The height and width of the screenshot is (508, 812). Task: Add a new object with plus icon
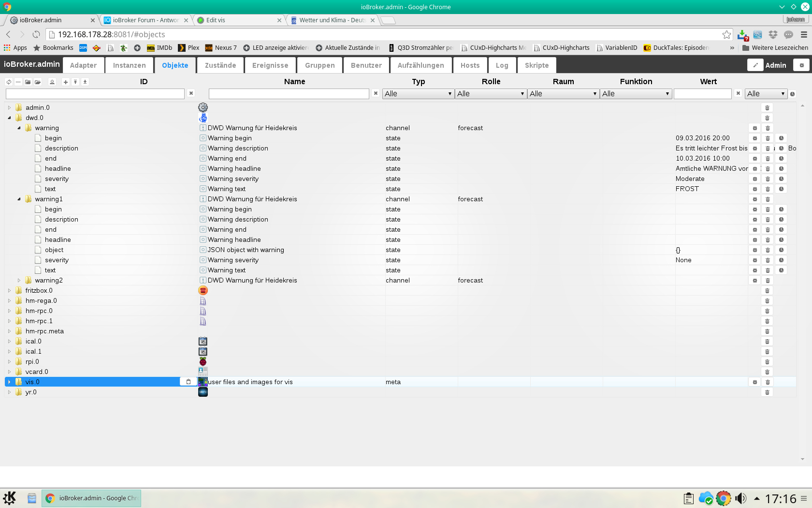click(66, 82)
